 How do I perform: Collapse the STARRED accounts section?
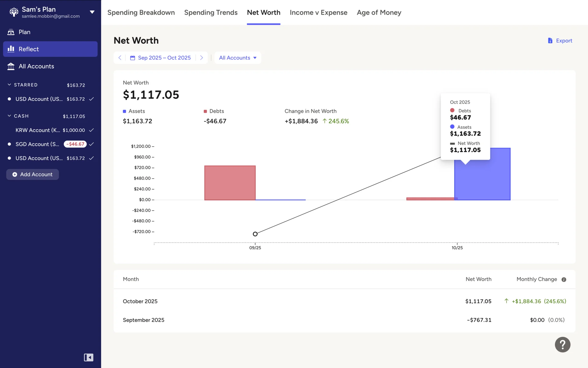(x=9, y=85)
